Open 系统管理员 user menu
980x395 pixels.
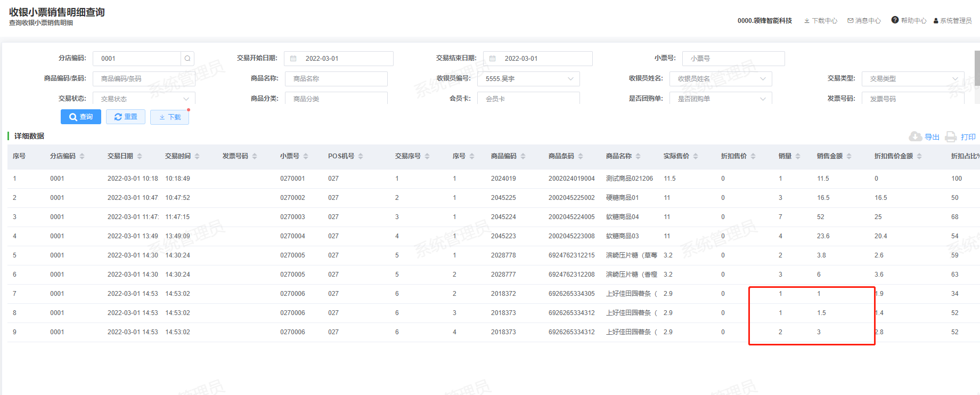pyautogui.click(x=952, y=21)
